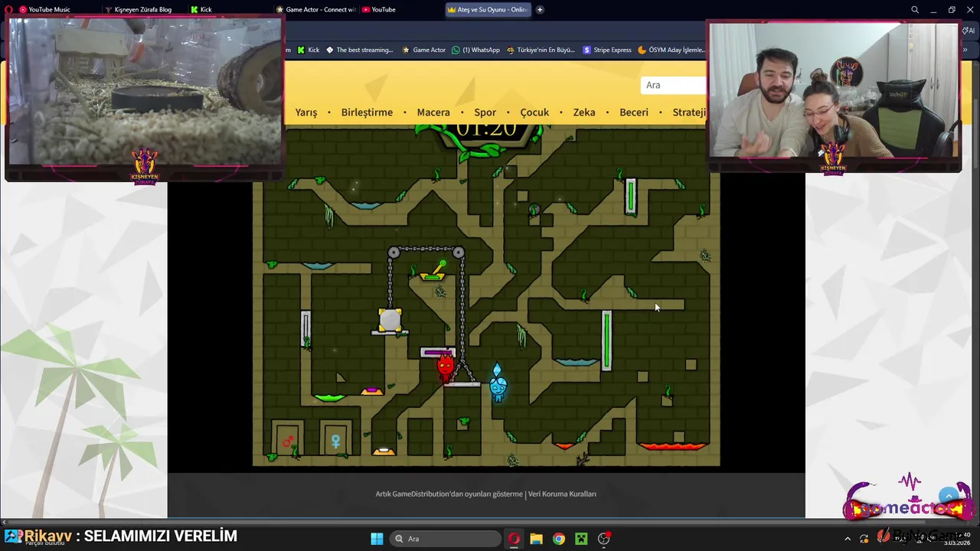Open the Minecraft taskbar icon
This screenshot has height=551, width=980.
(x=581, y=539)
